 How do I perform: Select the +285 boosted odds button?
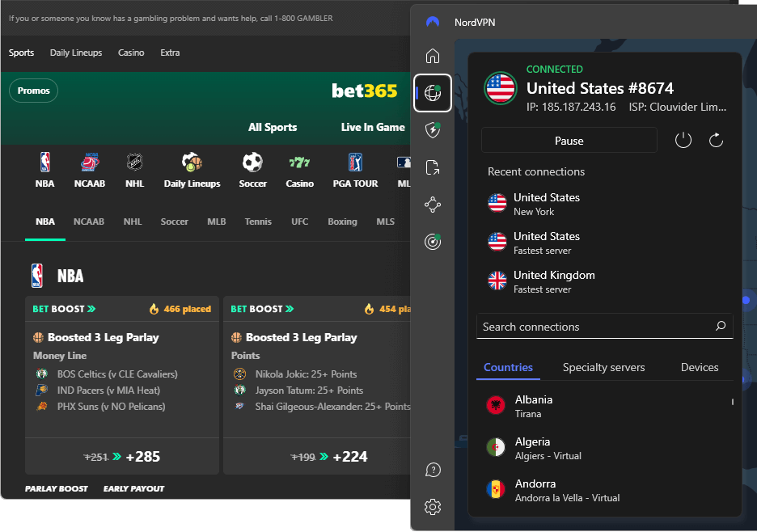122,456
